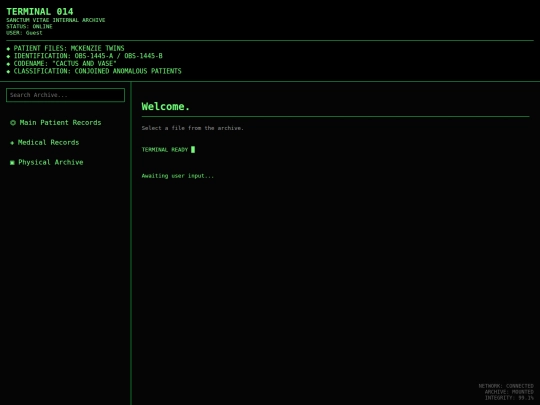Click the TERMINAL 014 title

click(x=40, y=11)
